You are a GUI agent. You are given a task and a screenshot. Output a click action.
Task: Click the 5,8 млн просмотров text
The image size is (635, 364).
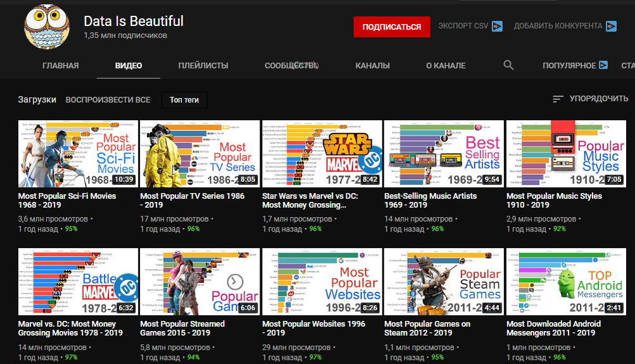(x=175, y=348)
